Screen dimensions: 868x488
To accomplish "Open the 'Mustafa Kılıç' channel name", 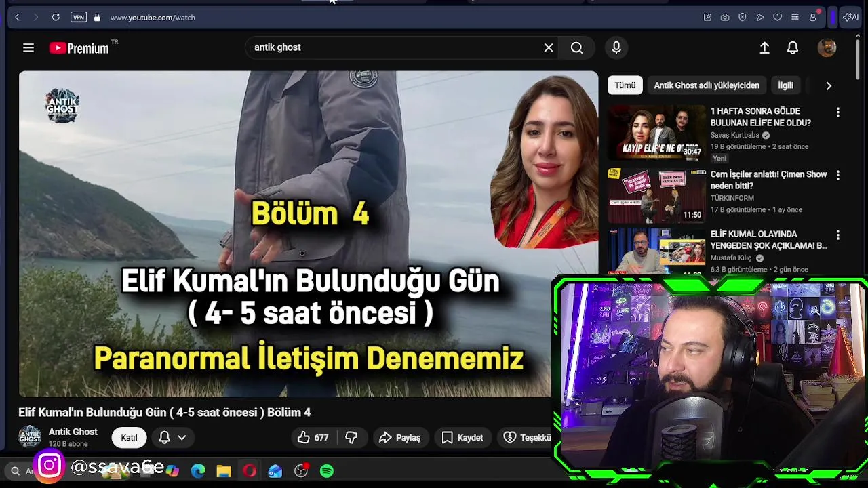I will pyautogui.click(x=731, y=258).
